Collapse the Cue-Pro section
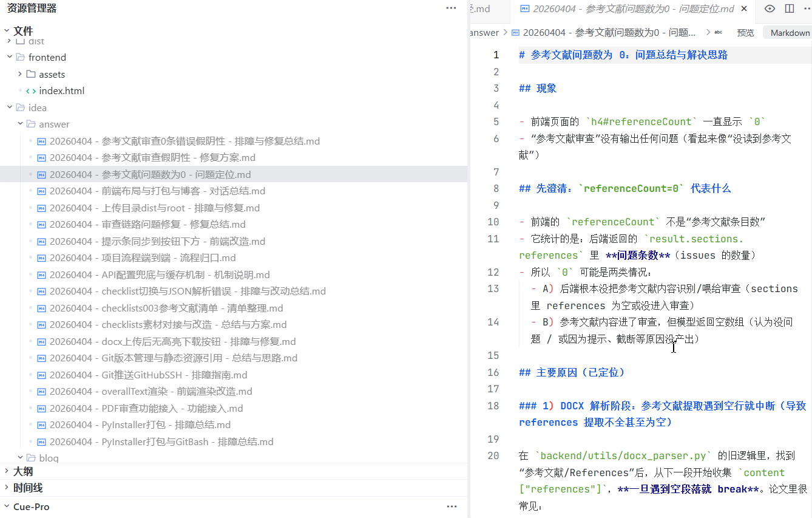Image resolution: width=812 pixels, height=518 pixels. (x=7, y=506)
